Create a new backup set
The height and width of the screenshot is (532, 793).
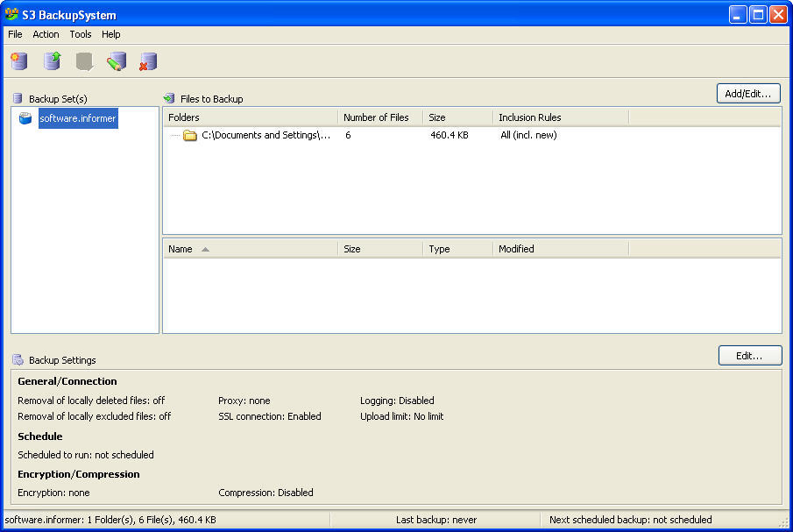point(18,61)
